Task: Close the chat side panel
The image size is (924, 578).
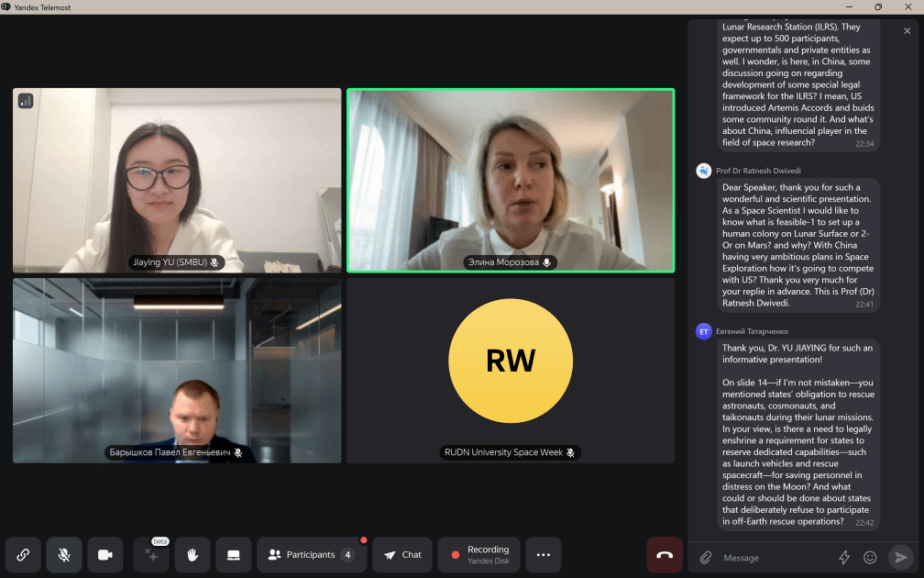Action: (907, 31)
